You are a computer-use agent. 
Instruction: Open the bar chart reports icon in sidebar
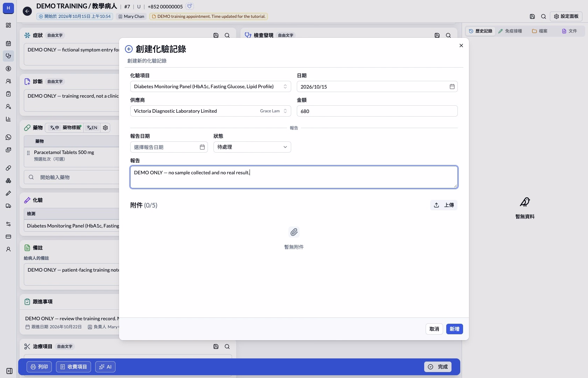(x=8, y=119)
